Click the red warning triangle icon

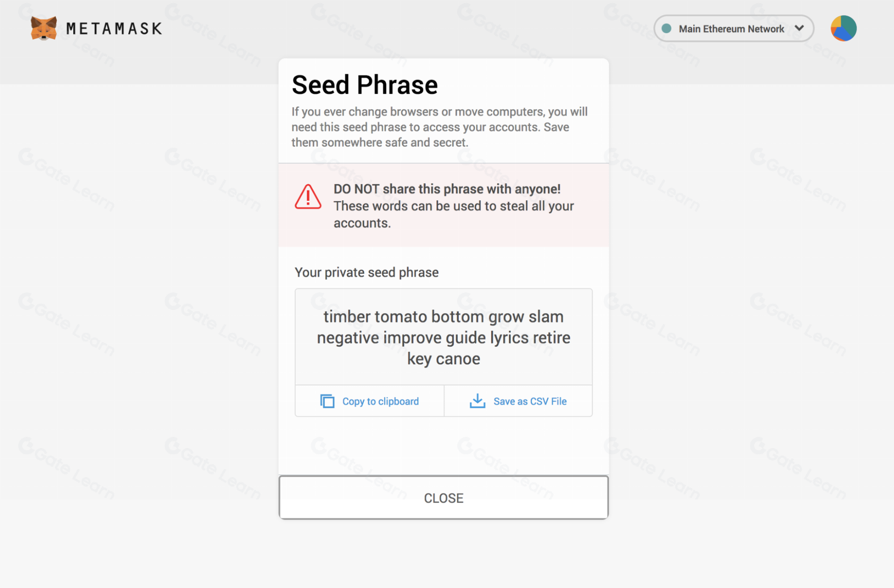[308, 197]
